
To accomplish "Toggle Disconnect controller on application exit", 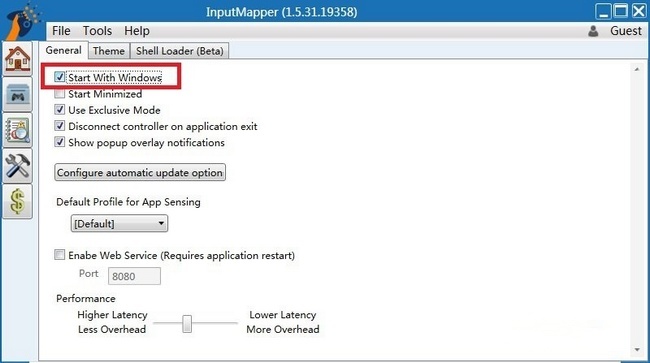I will click(x=60, y=126).
